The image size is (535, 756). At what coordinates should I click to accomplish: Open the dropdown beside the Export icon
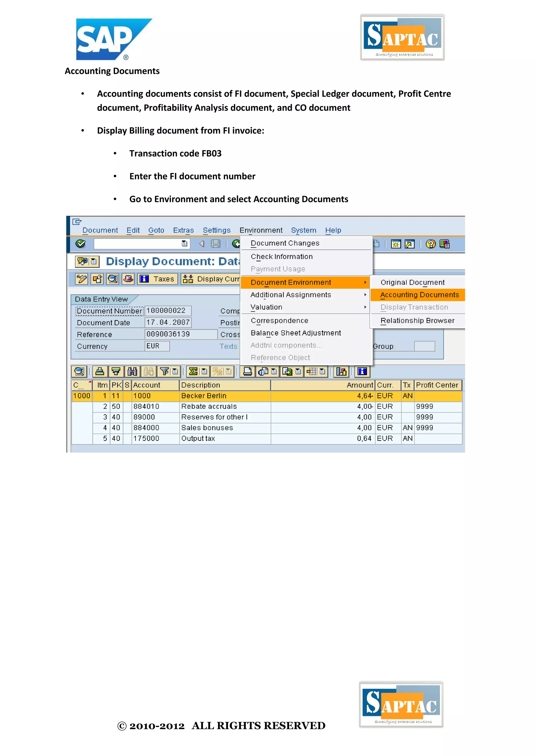pos(298,372)
